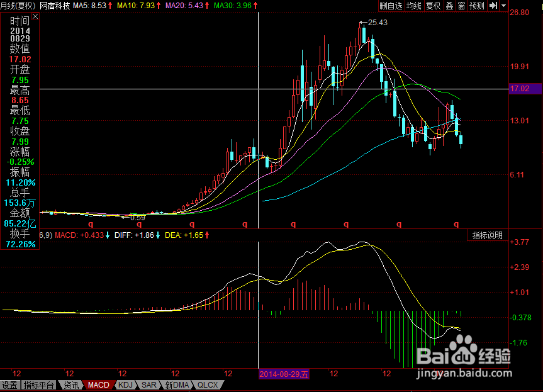Open 指标说明 indicator description
Image resolution: width=543 pixels, height=392 pixels.
[487, 235]
